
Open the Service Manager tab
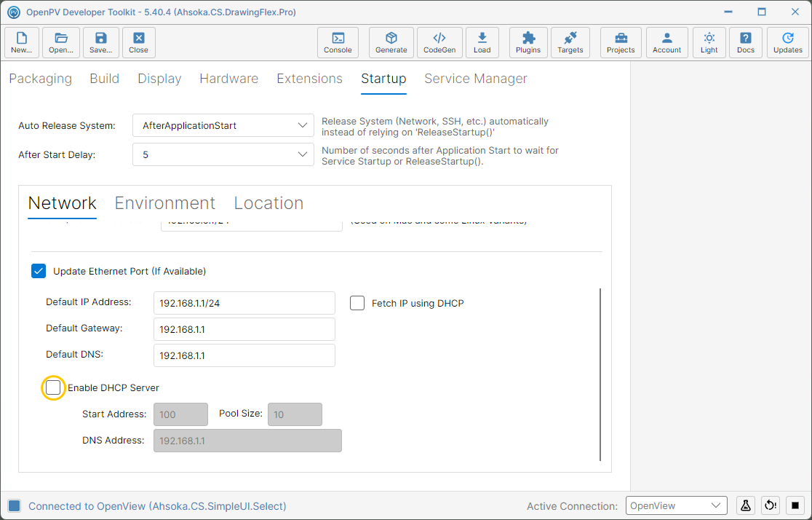476,79
